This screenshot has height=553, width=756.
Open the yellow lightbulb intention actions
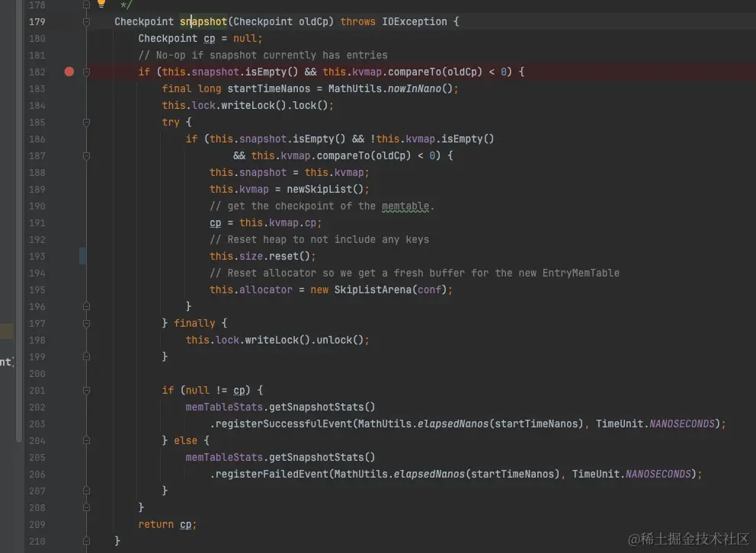tap(101, 3)
